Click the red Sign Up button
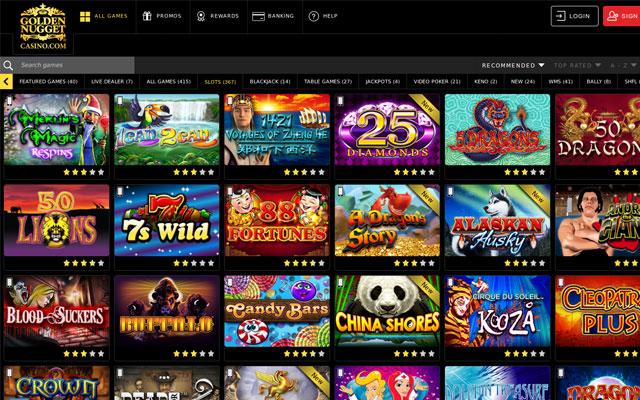 pyautogui.click(x=621, y=16)
